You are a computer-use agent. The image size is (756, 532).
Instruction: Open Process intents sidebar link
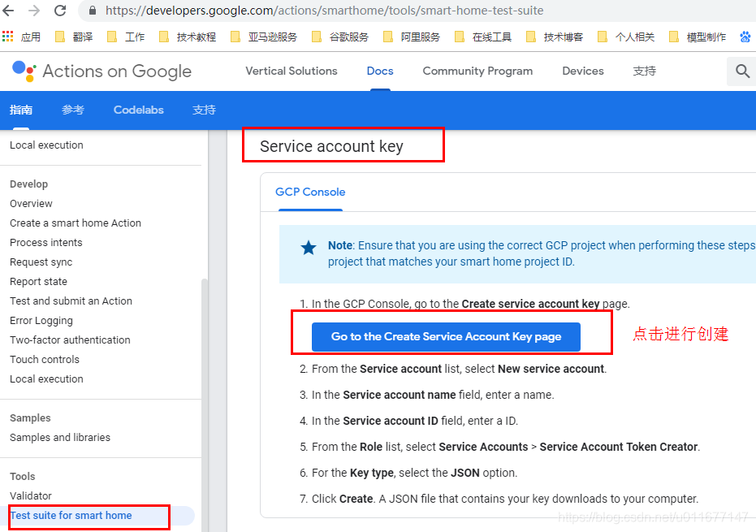[45, 243]
